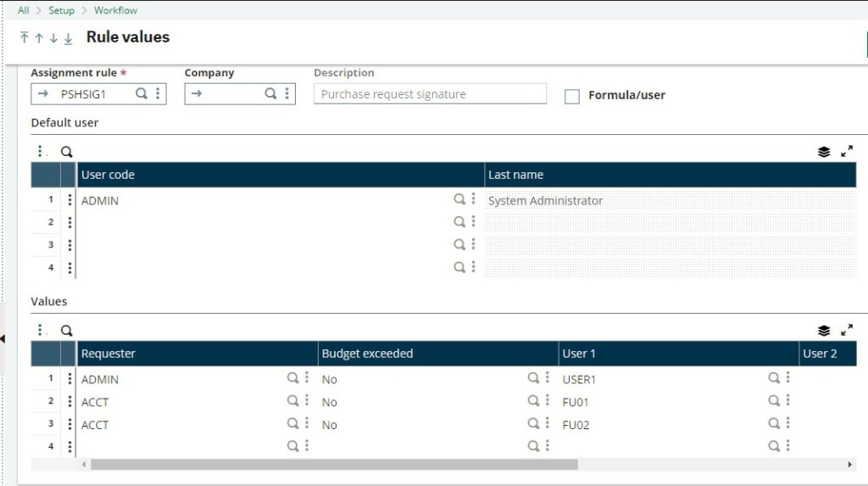Navigate to Setup breadcrumb
868x486 pixels.
tap(61, 10)
